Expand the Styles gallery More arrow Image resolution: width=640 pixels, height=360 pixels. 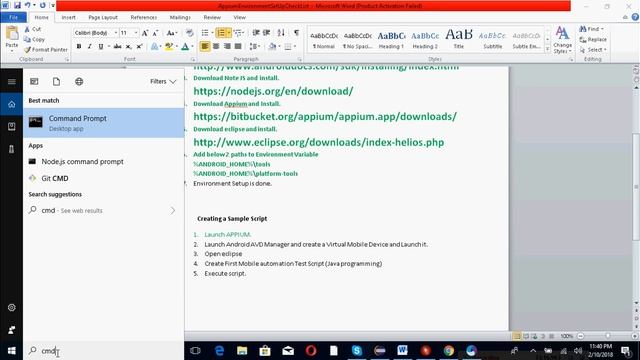[x=547, y=49]
